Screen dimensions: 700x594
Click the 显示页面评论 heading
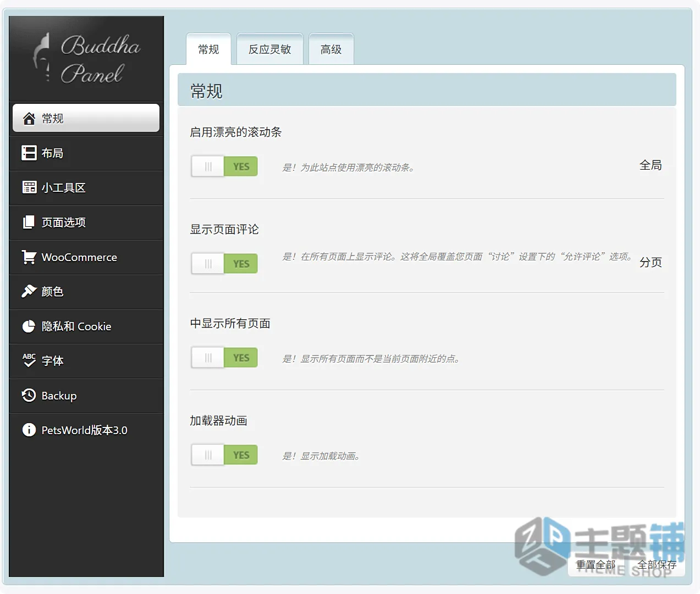pyautogui.click(x=224, y=229)
